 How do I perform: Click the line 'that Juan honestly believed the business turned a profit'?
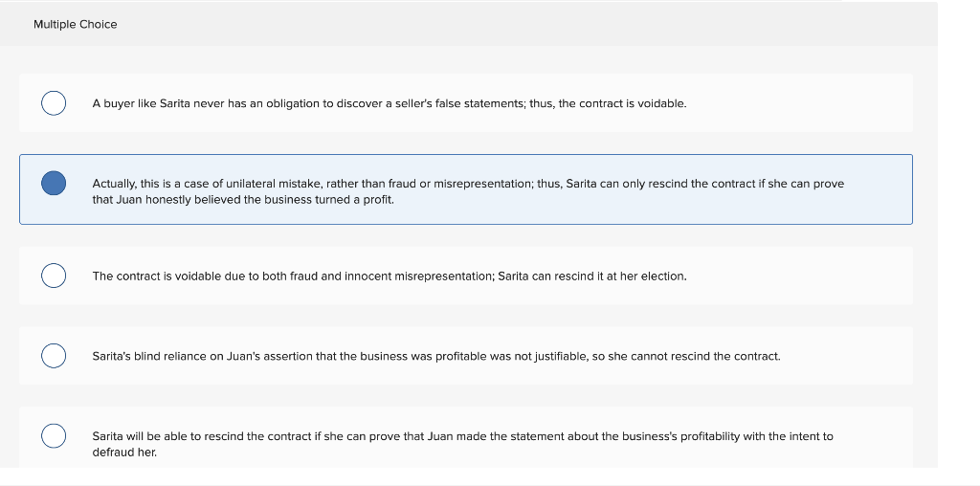coord(243,200)
